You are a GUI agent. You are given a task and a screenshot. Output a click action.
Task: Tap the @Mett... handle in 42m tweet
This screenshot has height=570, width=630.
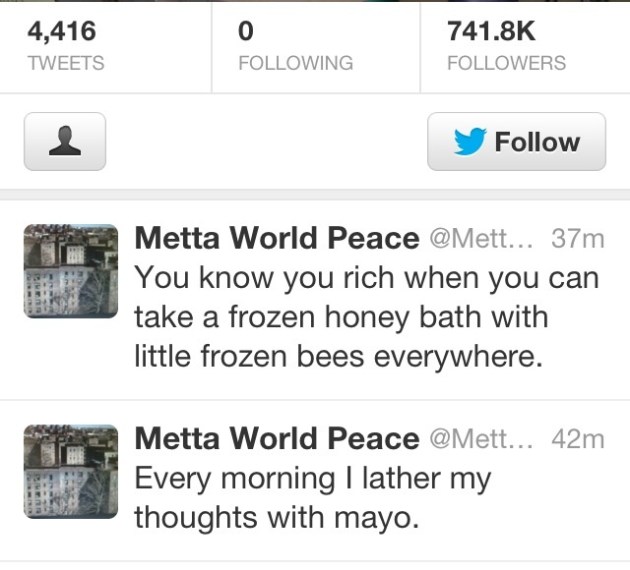pyautogui.click(x=484, y=439)
